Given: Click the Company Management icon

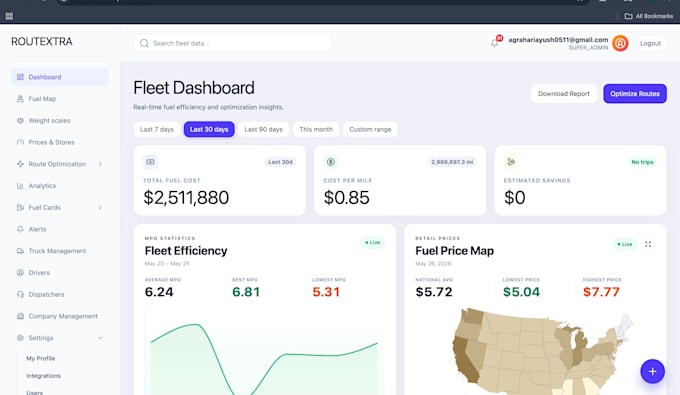Looking at the screenshot, I should [20, 316].
